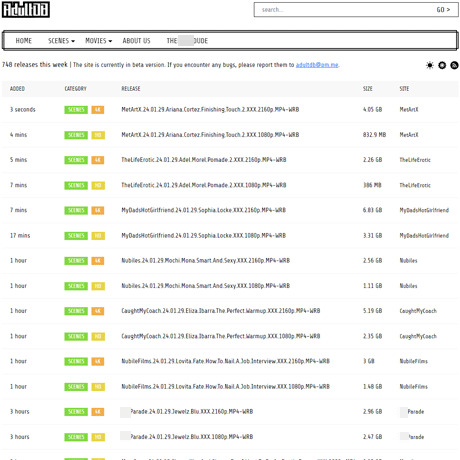460x460 pixels.
Task: Open the TheLifeErotic site link, 5 mins row
Action: pyautogui.click(x=415, y=160)
